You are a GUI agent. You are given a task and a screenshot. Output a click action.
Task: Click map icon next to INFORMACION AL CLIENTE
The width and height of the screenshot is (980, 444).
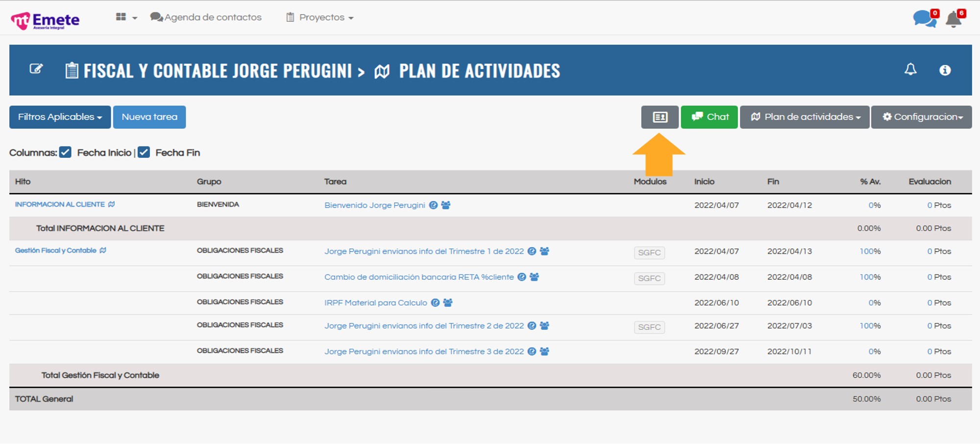[112, 204]
